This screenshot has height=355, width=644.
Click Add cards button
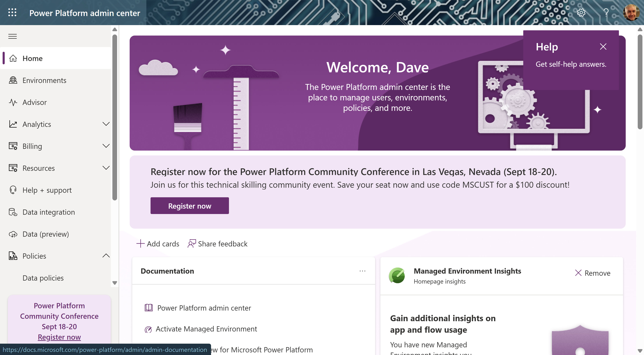pyautogui.click(x=158, y=243)
